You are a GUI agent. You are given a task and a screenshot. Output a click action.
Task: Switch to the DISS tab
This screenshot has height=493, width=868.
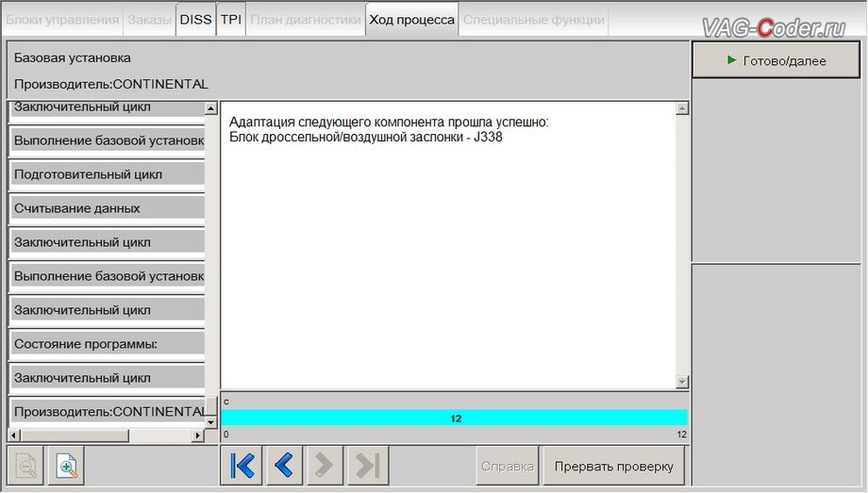click(x=196, y=20)
